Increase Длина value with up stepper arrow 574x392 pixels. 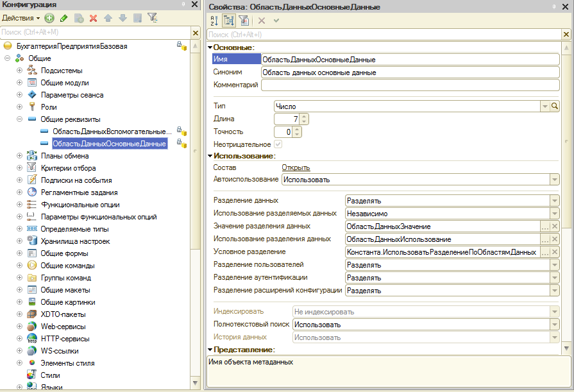304,116
